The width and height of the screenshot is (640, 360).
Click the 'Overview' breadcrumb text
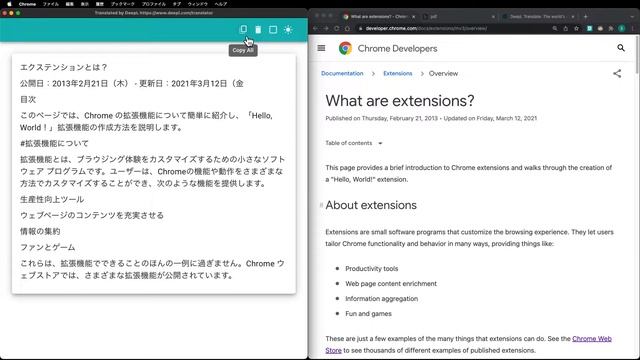(443, 73)
